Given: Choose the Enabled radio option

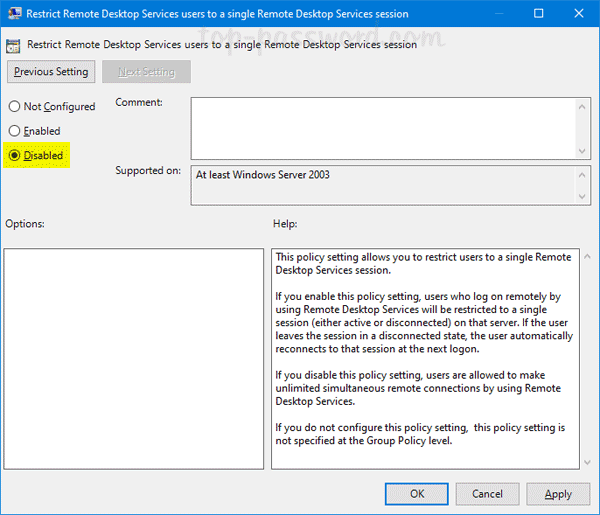Looking at the screenshot, I should click(x=14, y=131).
